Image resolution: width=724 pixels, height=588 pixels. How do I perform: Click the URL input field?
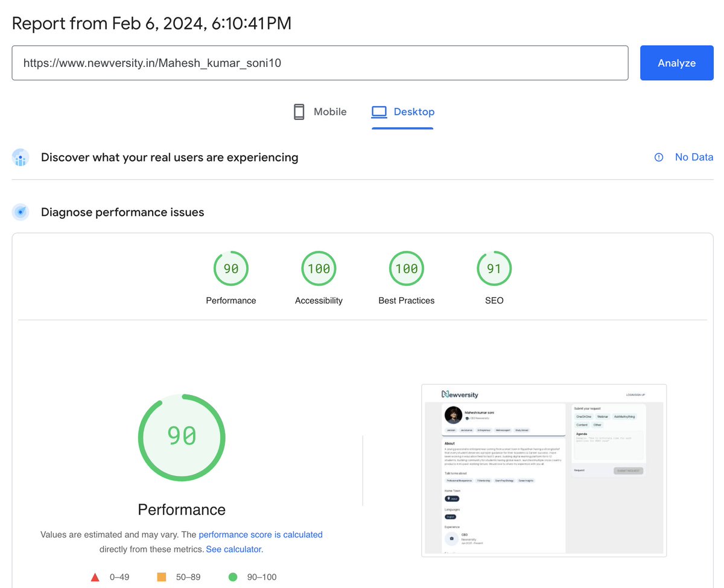[x=320, y=63]
